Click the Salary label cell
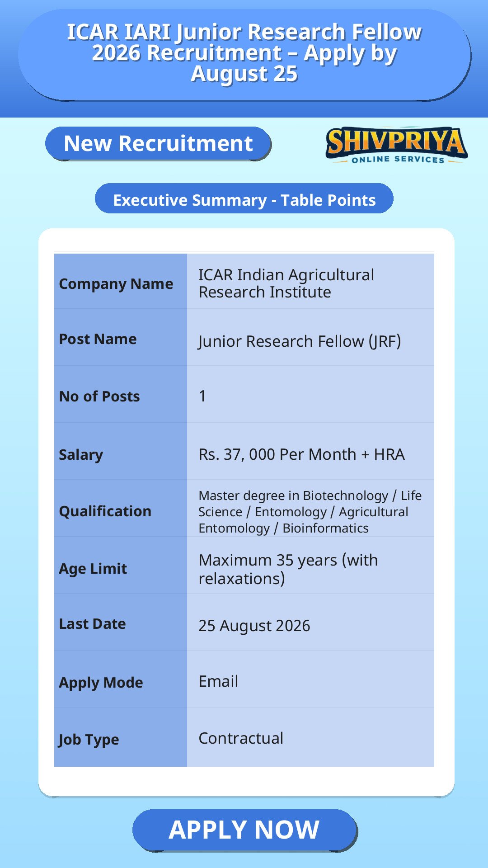Screen dimensions: 488x868 point(121,452)
